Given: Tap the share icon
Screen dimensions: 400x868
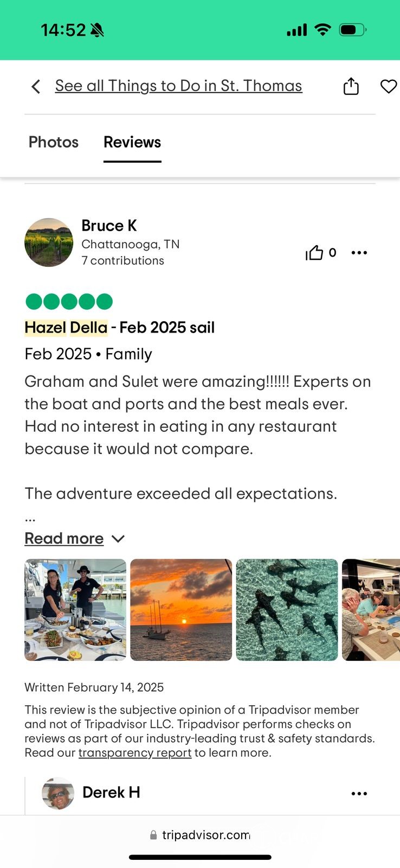Looking at the screenshot, I should point(351,86).
